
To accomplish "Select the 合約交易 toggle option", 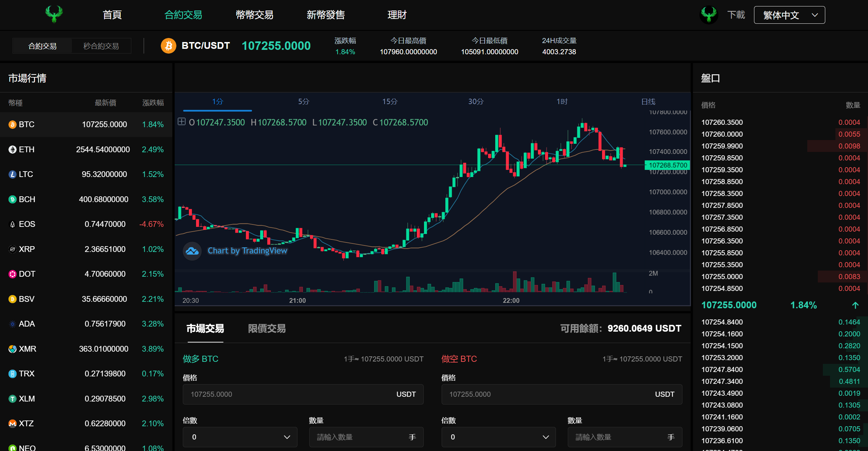I will pyautogui.click(x=42, y=46).
